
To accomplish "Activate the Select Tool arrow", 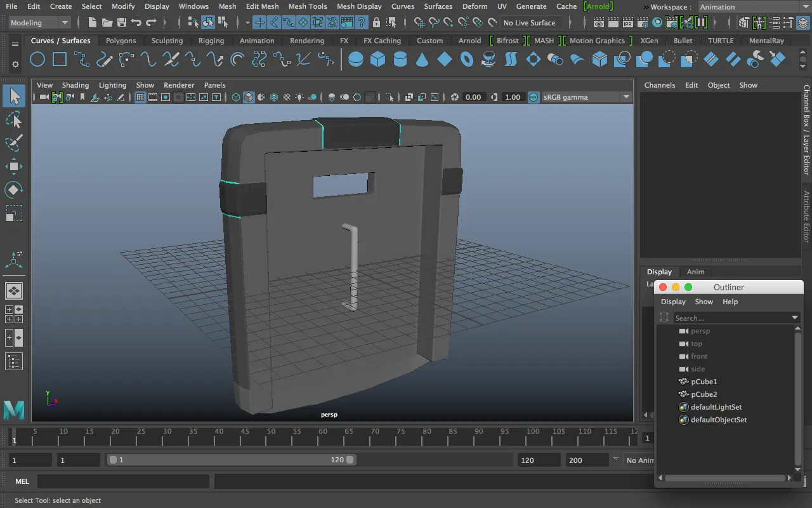I will (x=14, y=97).
